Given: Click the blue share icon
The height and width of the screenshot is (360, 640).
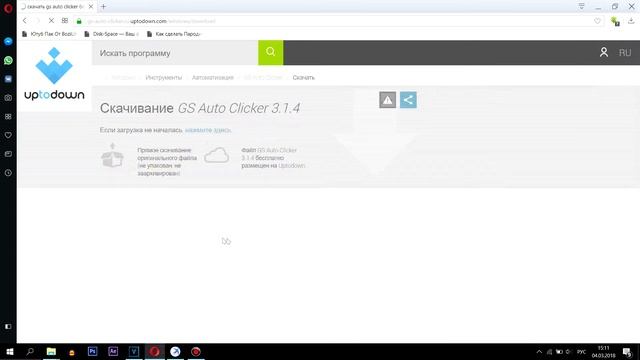Looking at the screenshot, I should pos(408,100).
